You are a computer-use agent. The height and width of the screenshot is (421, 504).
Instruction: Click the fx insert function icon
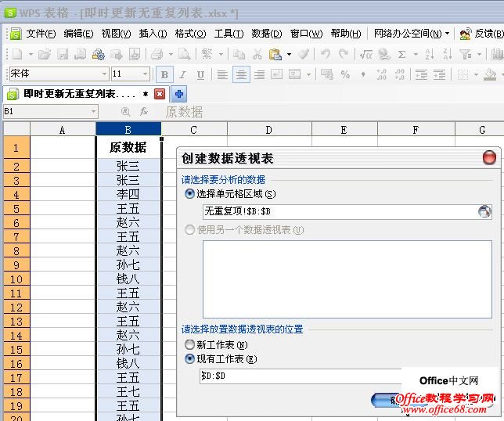(144, 112)
